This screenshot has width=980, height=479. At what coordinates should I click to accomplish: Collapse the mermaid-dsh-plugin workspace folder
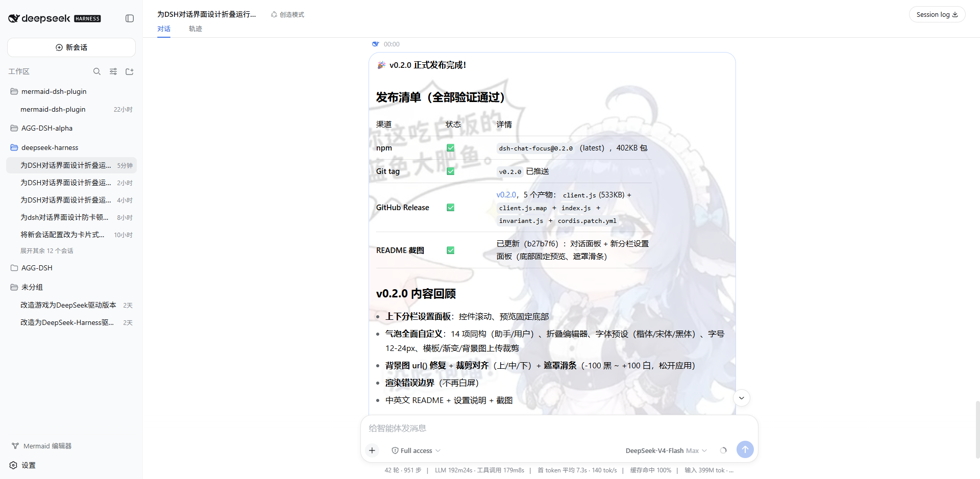pos(71,91)
